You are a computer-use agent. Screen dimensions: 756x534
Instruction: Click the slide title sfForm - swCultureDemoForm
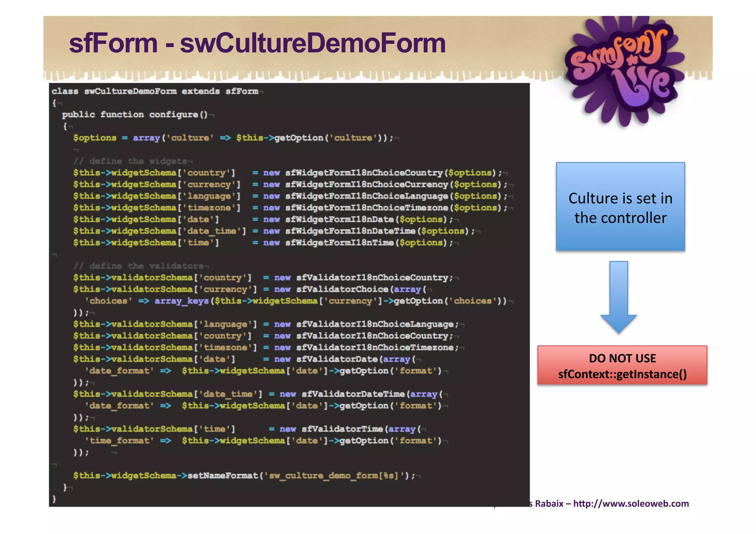pyautogui.click(x=257, y=43)
